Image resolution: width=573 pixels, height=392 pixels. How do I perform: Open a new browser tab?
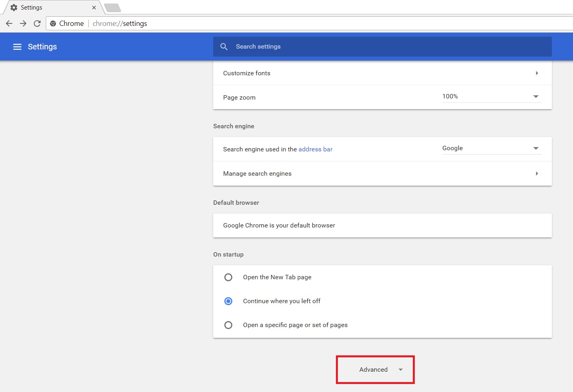(x=112, y=8)
